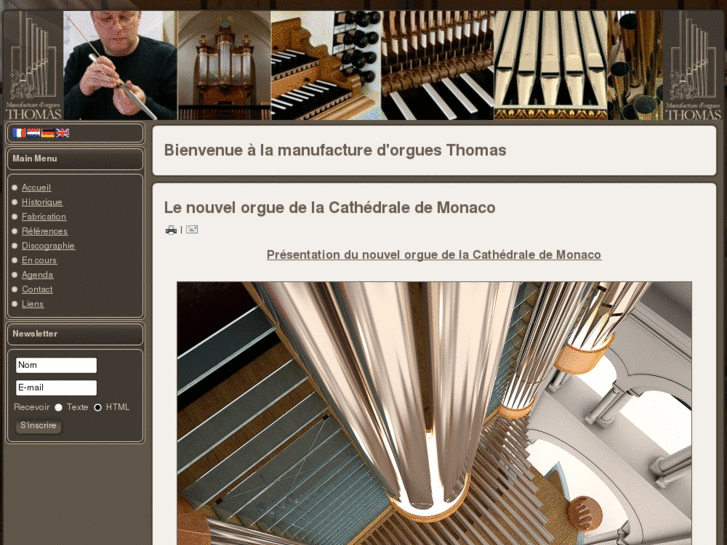This screenshot has width=727, height=545.
Task: Click the email envelope icon under article title
Action: coord(192,229)
